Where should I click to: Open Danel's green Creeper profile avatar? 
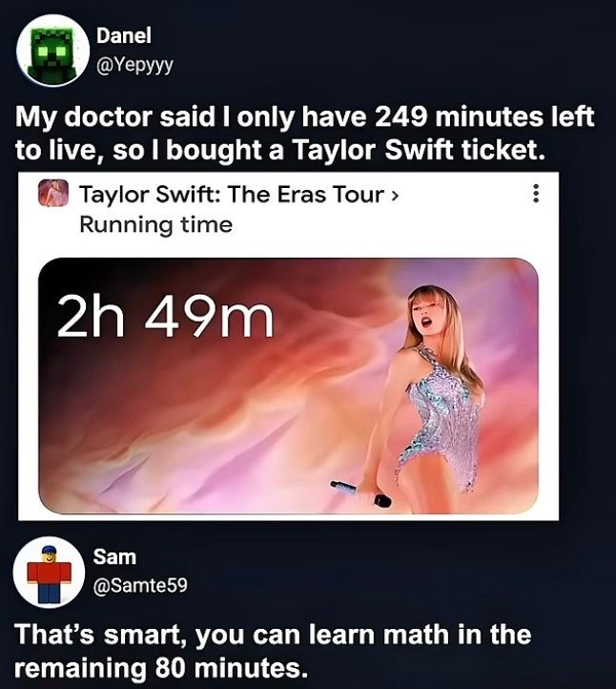(x=53, y=50)
